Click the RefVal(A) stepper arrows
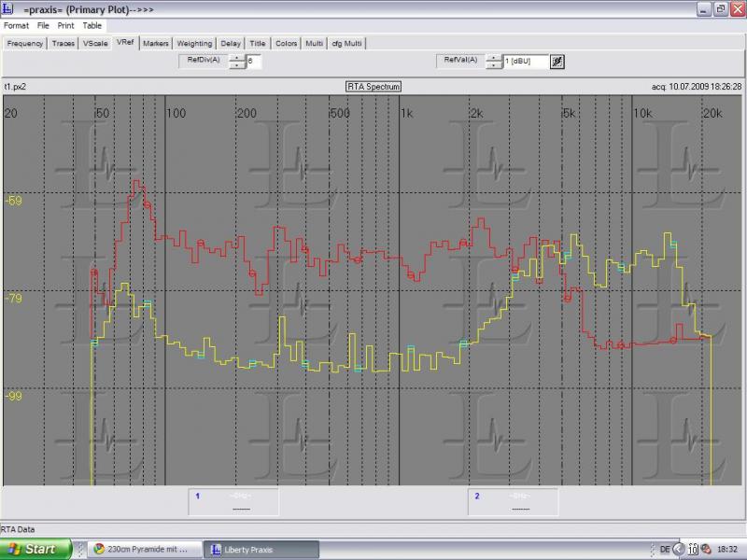This screenshot has height=560, width=747. tap(493, 62)
